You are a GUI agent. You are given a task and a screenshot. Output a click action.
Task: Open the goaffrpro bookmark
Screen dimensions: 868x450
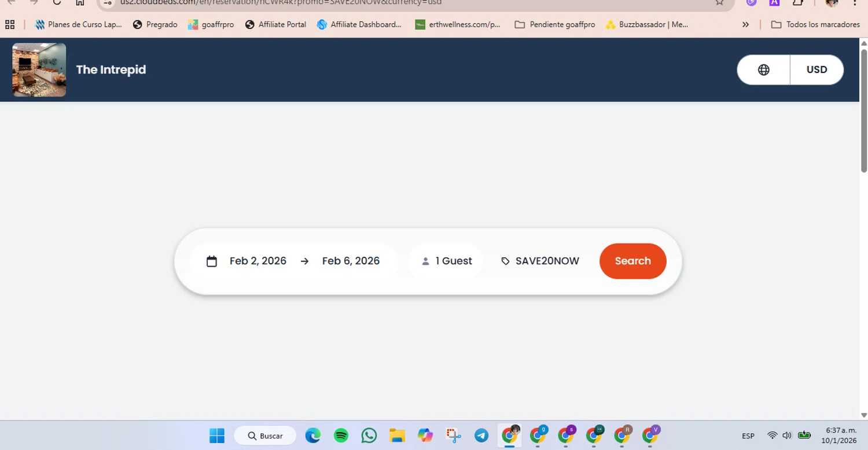(x=211, y=24)
